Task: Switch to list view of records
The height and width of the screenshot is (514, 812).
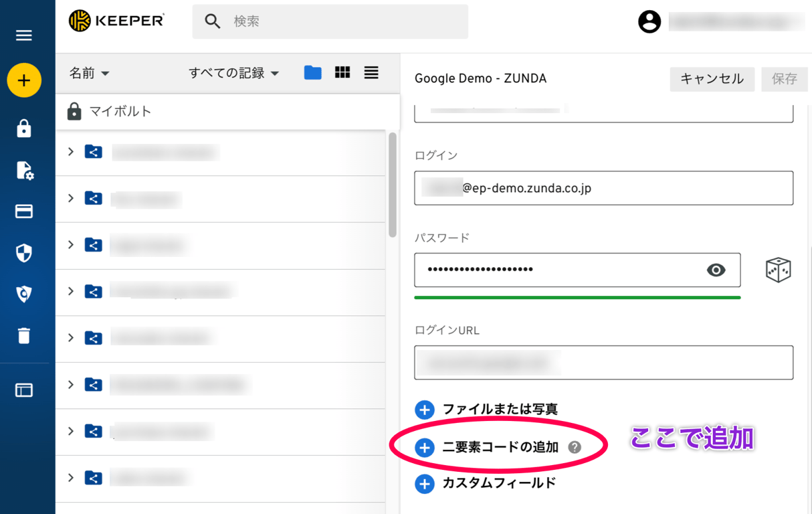Action: coord(371,72)
